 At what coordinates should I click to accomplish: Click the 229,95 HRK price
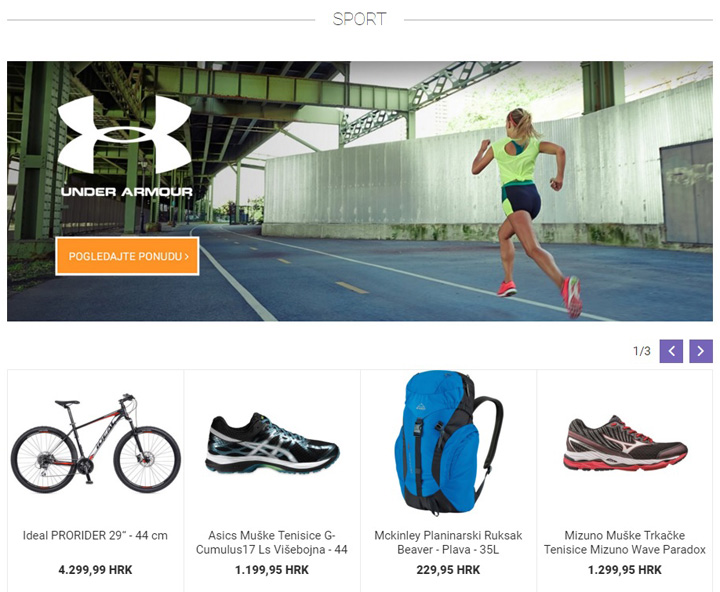[448, 570]
